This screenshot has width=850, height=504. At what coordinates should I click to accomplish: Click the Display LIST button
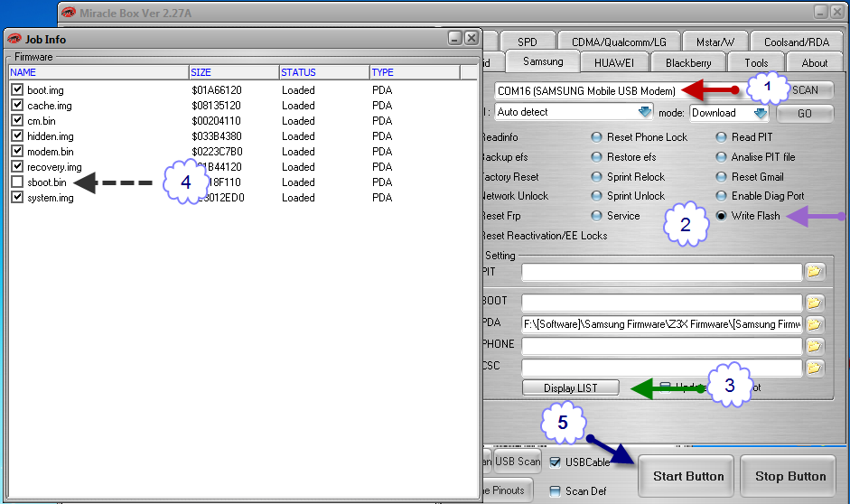point(571,387)
